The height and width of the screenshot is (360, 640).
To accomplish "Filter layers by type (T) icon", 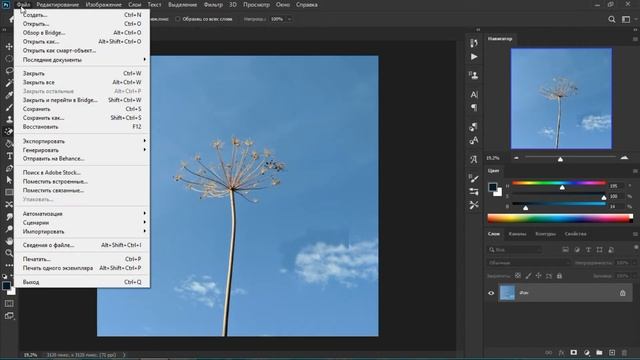I will pos(588,249).
